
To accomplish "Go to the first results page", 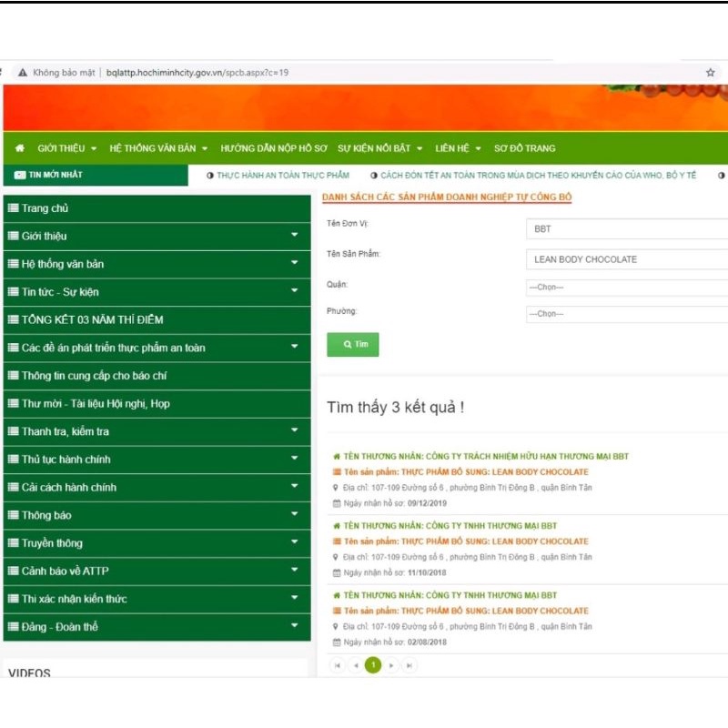I will pyautogui.click(x=338, y=665).
